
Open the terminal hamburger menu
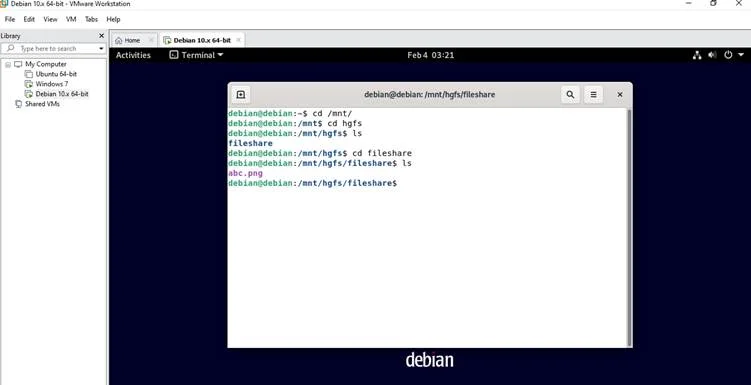[593, 94]
